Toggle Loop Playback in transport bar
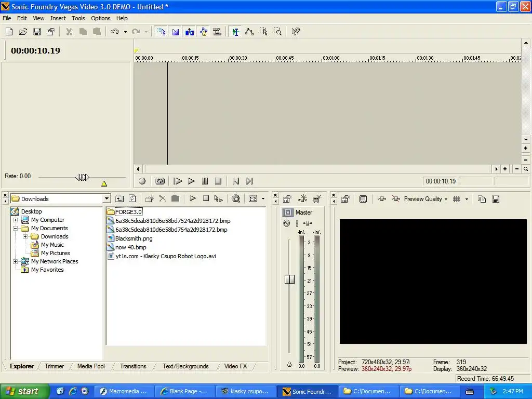 (160, 181)
